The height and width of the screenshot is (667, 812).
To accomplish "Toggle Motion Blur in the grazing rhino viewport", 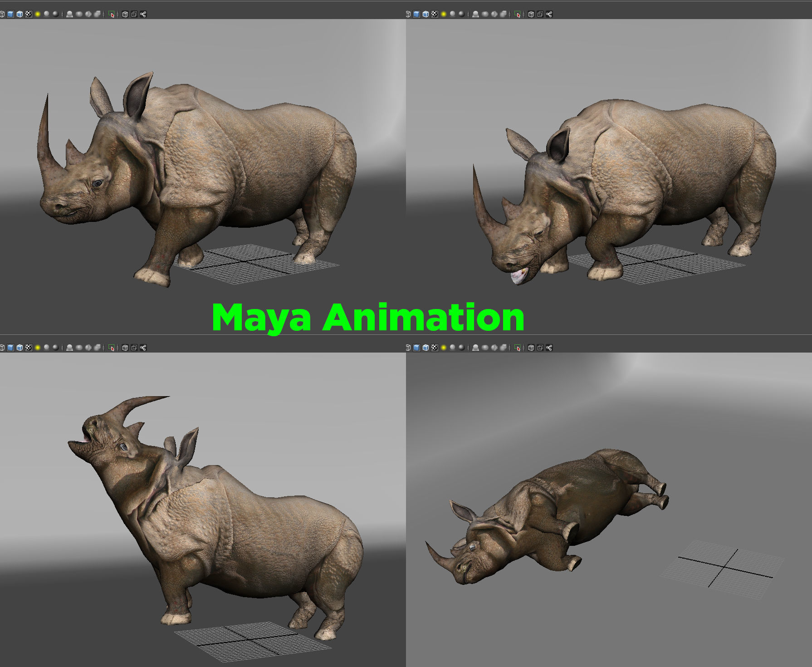I will (x=485, y=14).
